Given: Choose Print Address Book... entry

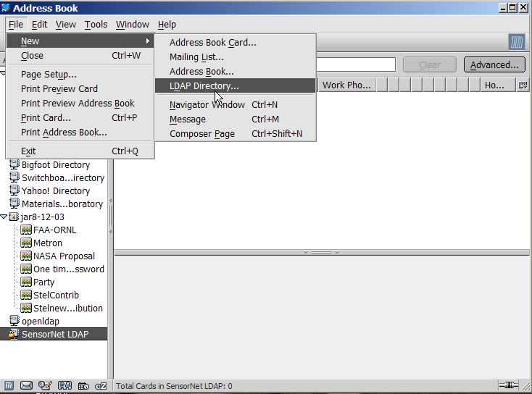Looking at the screenshot, I should 80,133.
